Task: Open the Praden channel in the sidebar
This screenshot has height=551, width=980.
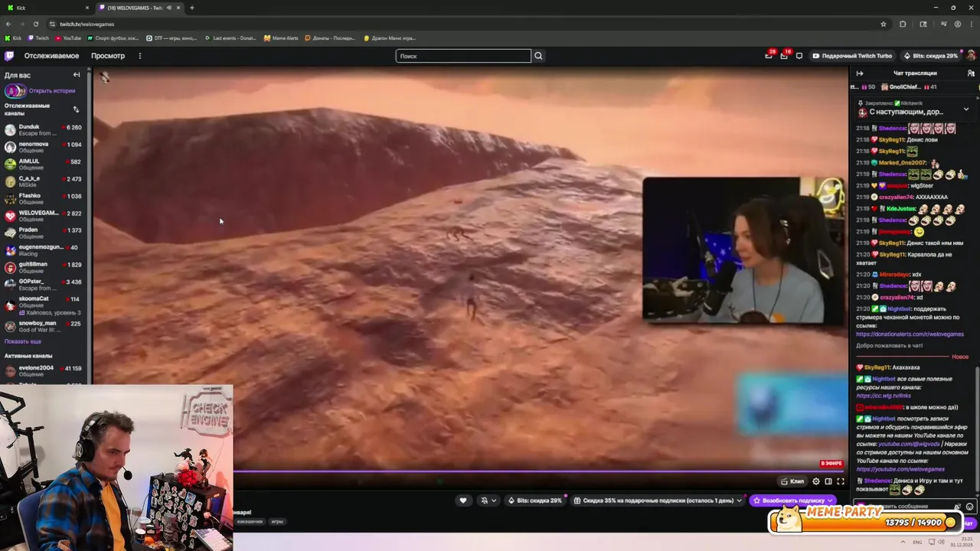Action: point(44,233)
